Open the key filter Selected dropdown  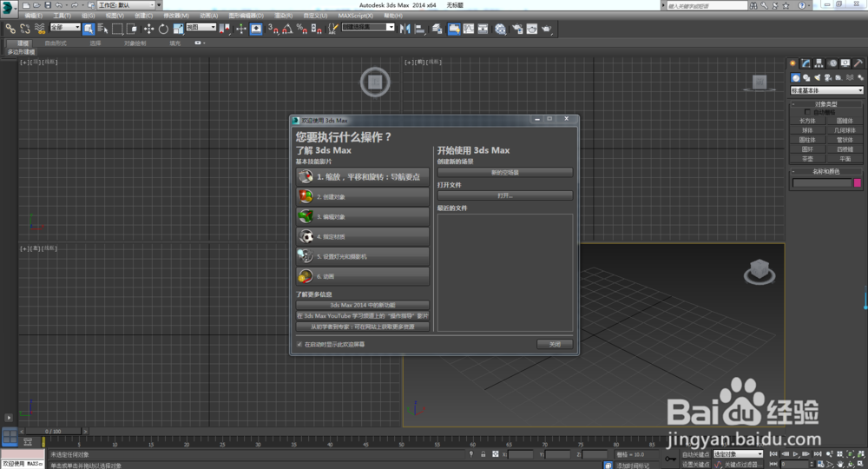click(738, 454)
